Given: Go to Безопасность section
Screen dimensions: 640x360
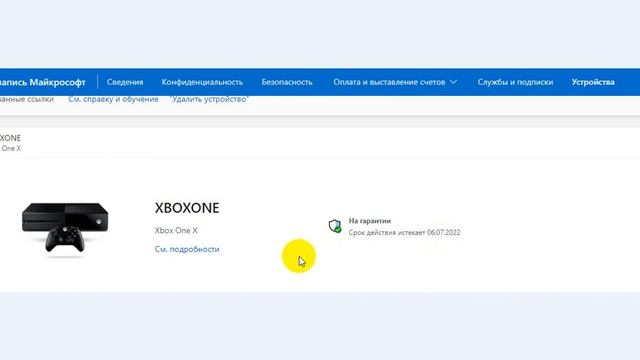Looking at the screenshot, I should click(x=287, y=82).
